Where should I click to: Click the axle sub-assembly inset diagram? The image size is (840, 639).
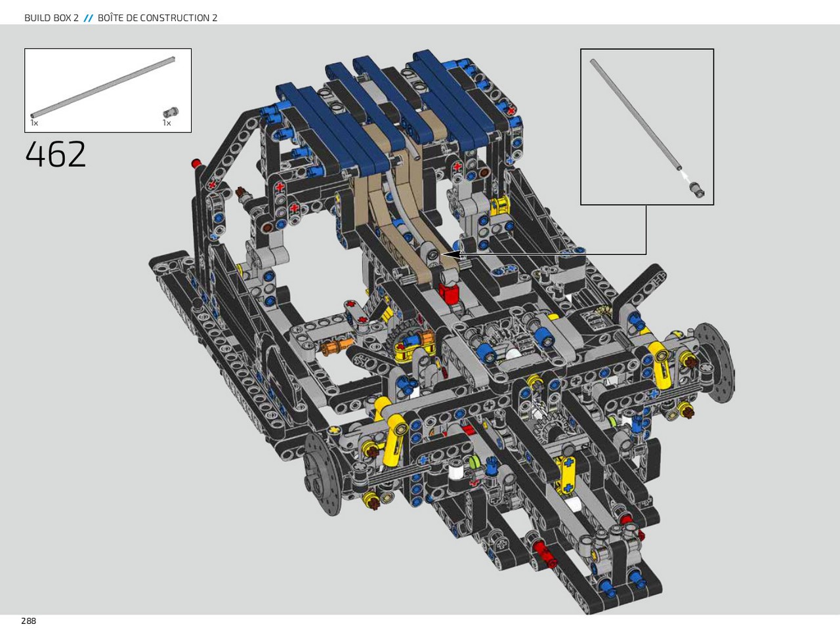point(647,127)
